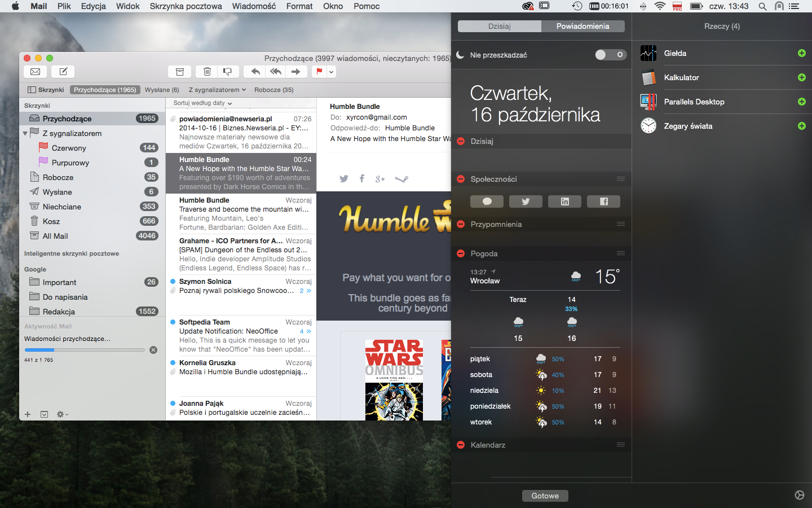This screenshot has height=508, width=812.
Task: Open the Skrzynka pocztowa menu
Action: point(186,6)
